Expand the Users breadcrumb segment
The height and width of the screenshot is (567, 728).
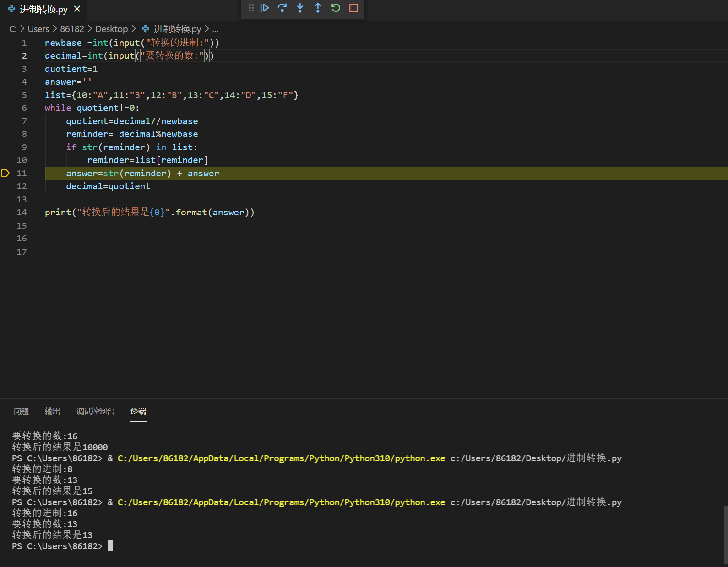(38, 29)
